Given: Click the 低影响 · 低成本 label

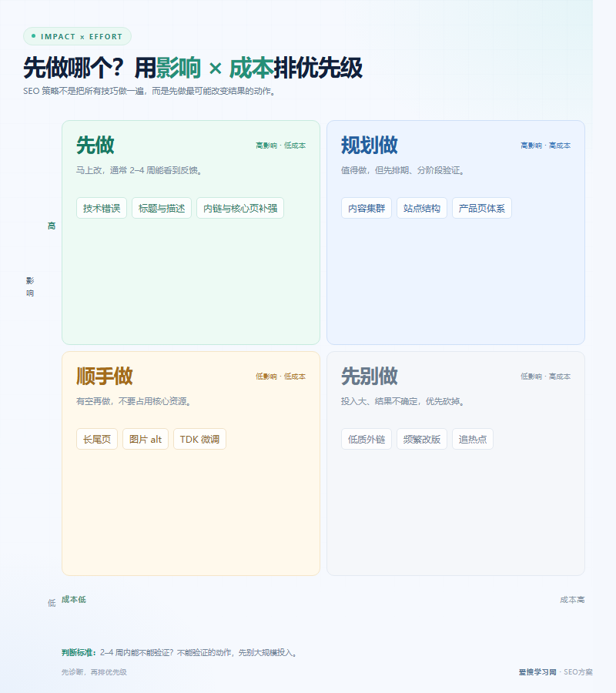Looking at the screenshot, I should pyautogui.click(x=280, y=377).
